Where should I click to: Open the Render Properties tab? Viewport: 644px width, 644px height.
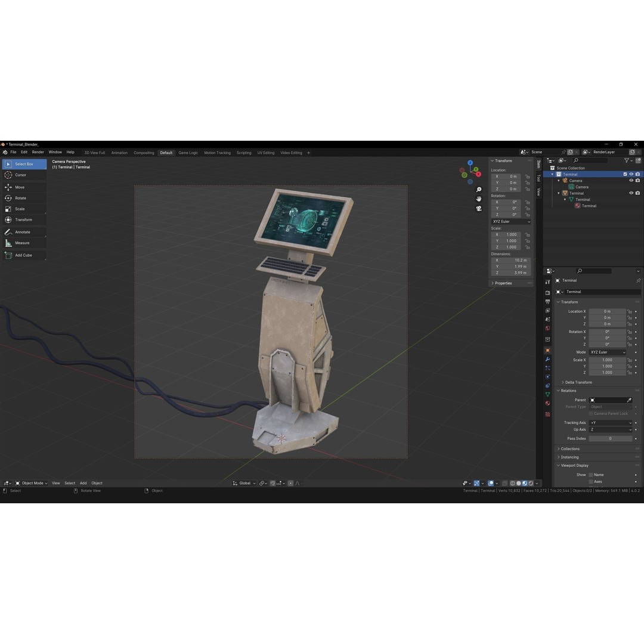pyautogui.click(x=548, y=292)
